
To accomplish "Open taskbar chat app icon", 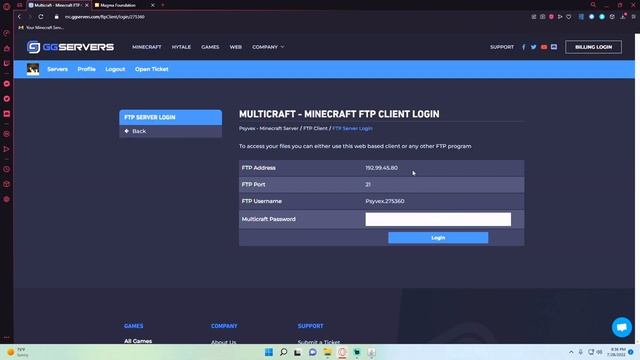I will tap(313, 352).
